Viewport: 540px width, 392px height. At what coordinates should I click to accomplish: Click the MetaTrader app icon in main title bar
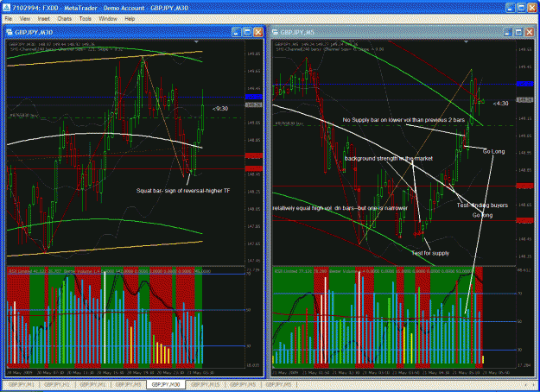tap(6, 8)
